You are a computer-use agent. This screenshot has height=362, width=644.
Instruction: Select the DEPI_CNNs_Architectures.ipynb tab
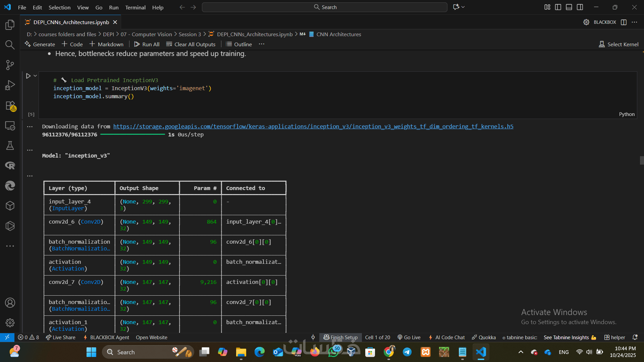tap(71, 22)
